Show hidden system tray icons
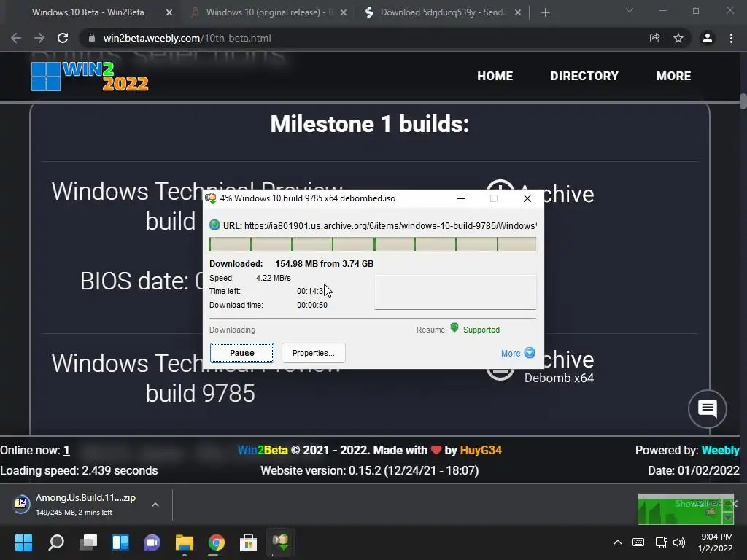747x560 pixels. (x=617, y=542)
